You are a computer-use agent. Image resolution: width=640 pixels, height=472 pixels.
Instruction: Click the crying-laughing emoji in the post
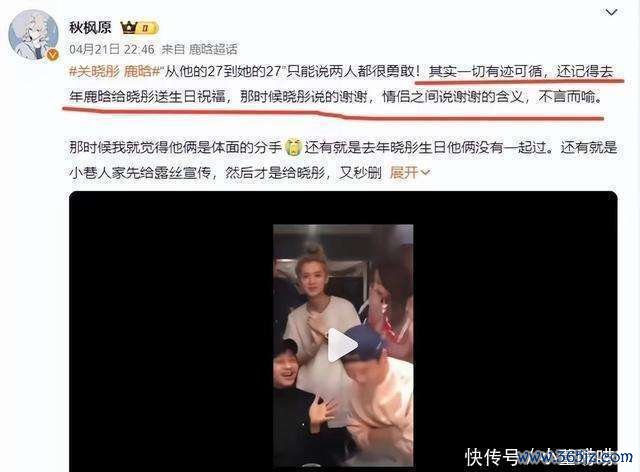[x=293, y=147]
